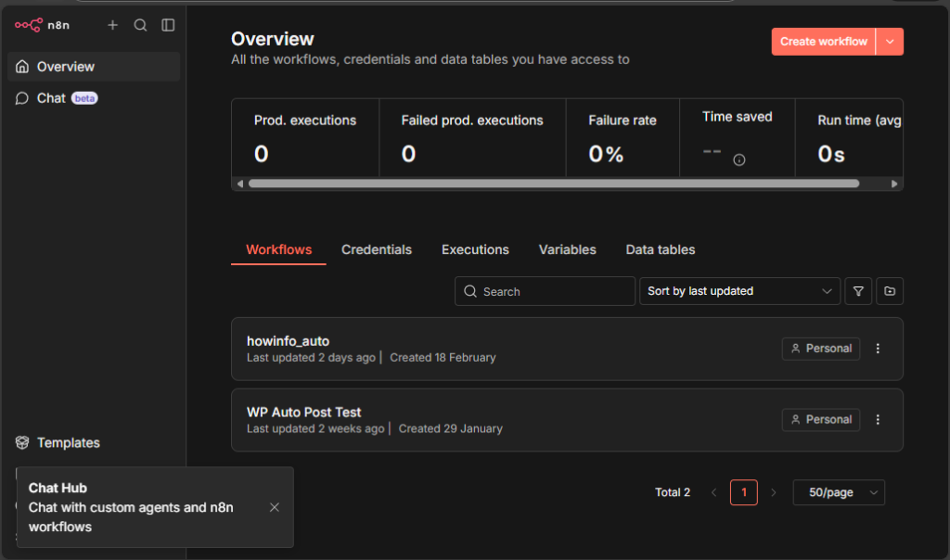The image size is (950, 560).
Task: Open the filter icon next to sort
Action: (x=858, y=291)
